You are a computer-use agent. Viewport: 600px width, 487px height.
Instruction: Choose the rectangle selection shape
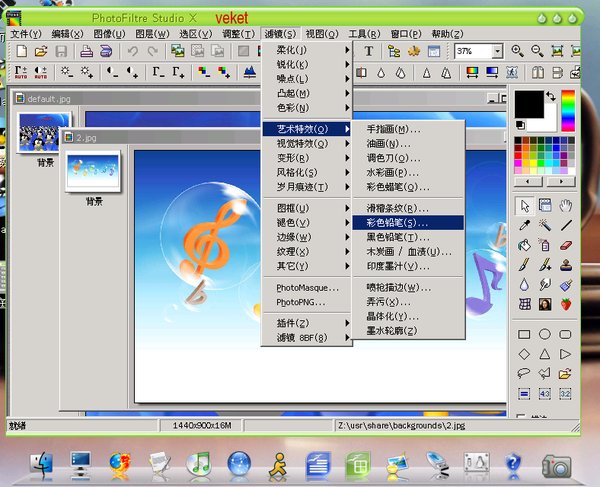[x=525, y=334]
